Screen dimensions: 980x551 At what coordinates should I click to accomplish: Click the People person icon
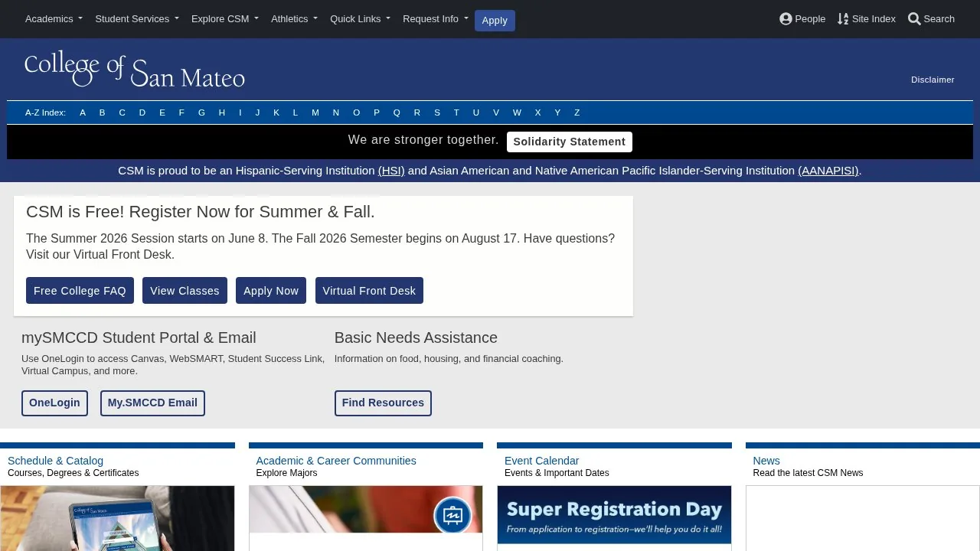click(786, 18)
